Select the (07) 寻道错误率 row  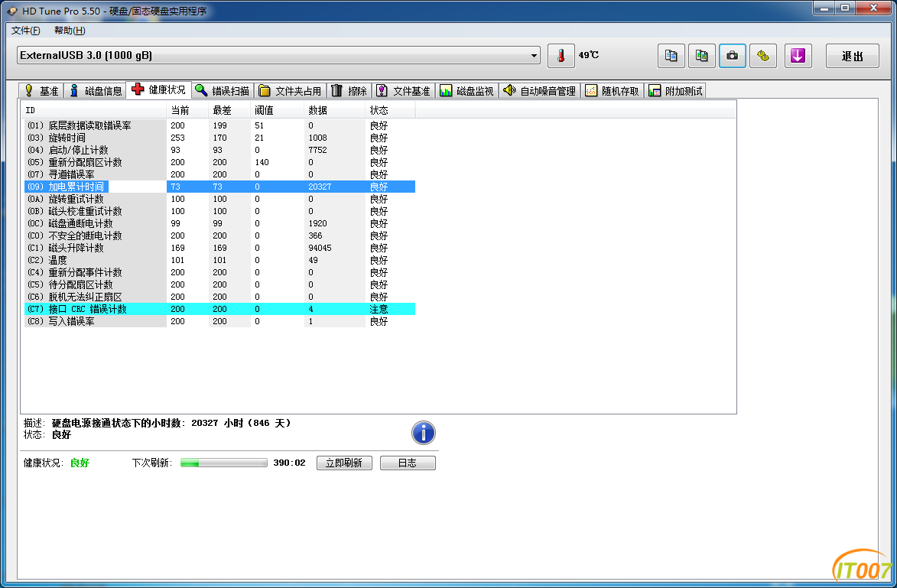pos(219,174)
